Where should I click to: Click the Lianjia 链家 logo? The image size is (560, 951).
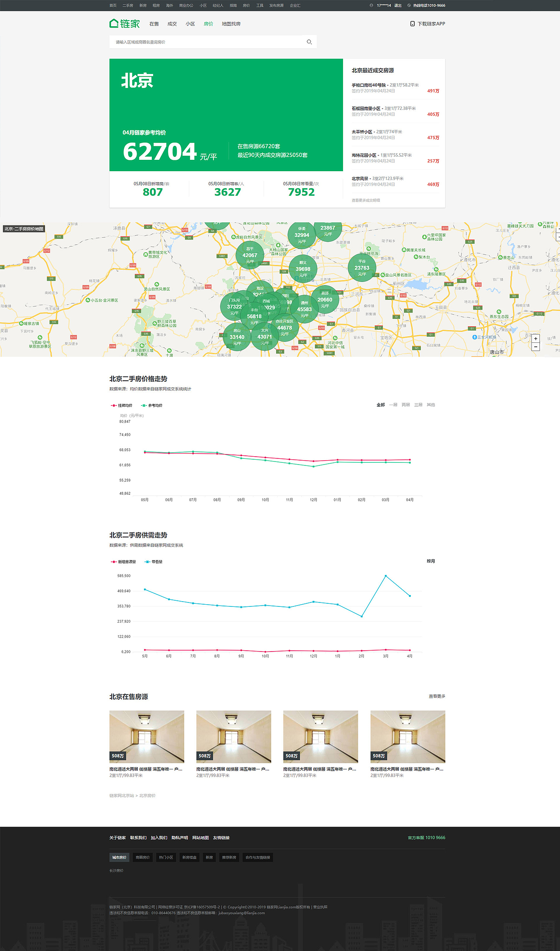pos(125,24)
